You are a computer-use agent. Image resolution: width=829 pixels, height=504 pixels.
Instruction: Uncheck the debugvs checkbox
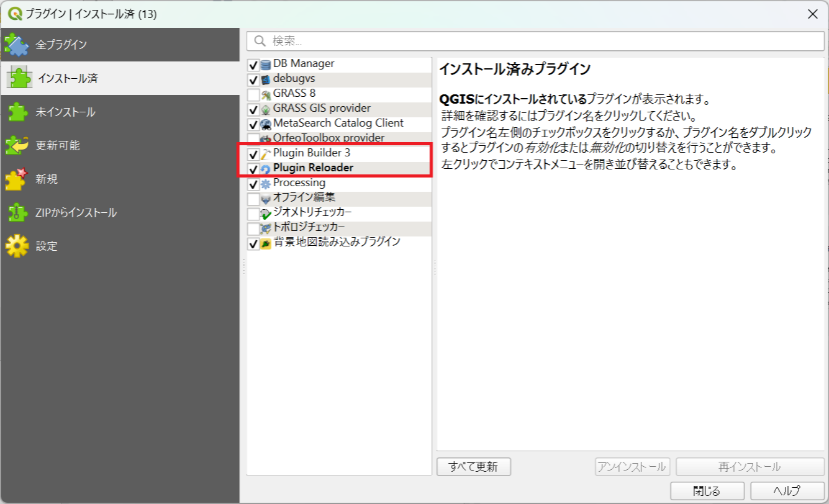pyautogui.click(x=253, y=80)
